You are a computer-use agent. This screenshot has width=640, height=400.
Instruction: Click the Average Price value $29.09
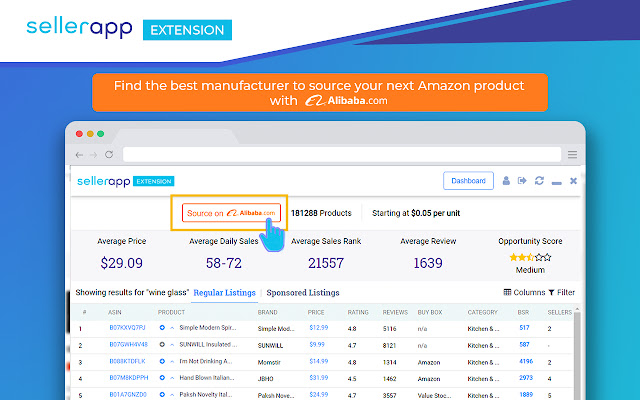tap(122, 263)
